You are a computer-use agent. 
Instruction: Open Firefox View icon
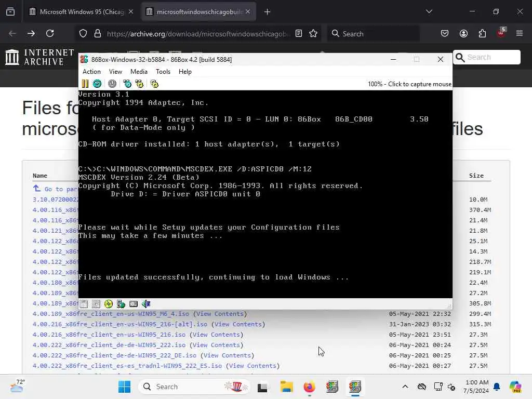click(x=10, y=12)
